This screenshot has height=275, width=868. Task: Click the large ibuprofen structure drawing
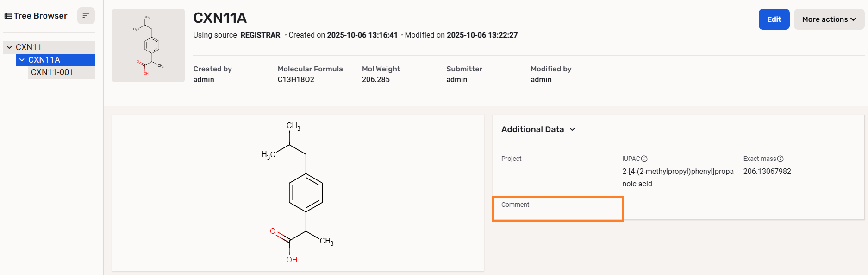298,192
